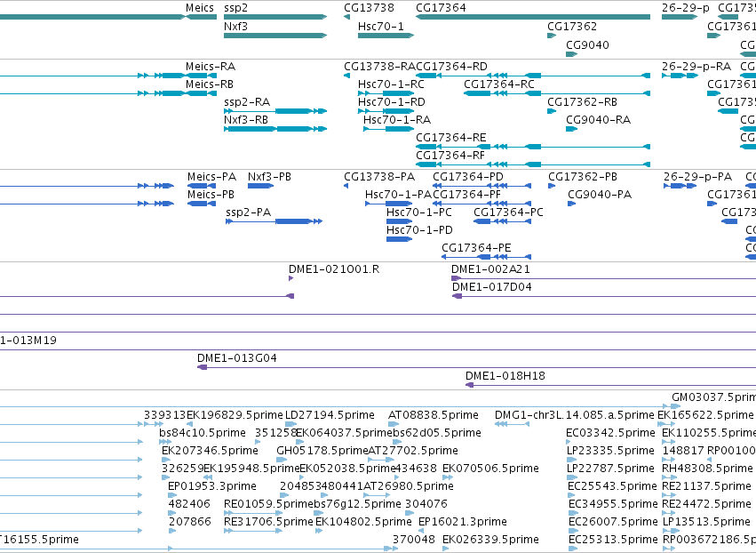Select the CG17364 gene bar
This screenshot has height=553, width=756.
tap(533, 17)
